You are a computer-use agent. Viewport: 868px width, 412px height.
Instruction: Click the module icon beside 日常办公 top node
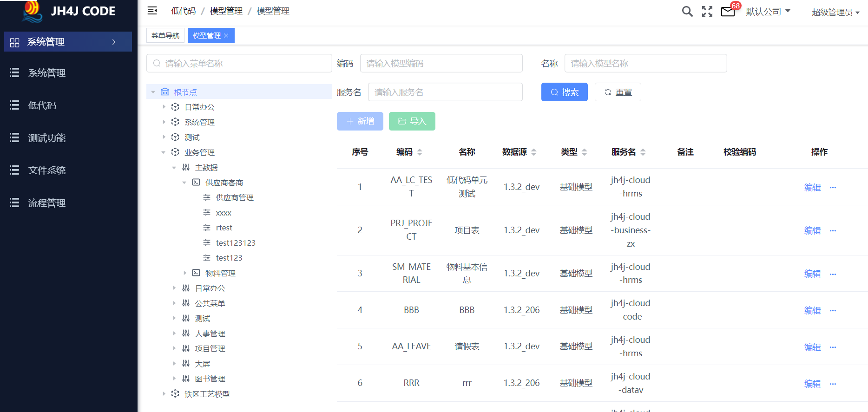tap(175, 107)
